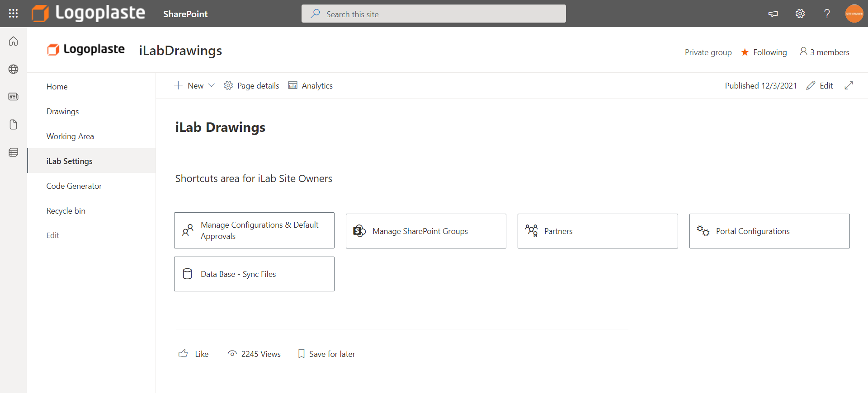Image resolution: width=868 pixels, height=393 pixels.
Task: Open My sites globe icon
Action: click(14, 69)
